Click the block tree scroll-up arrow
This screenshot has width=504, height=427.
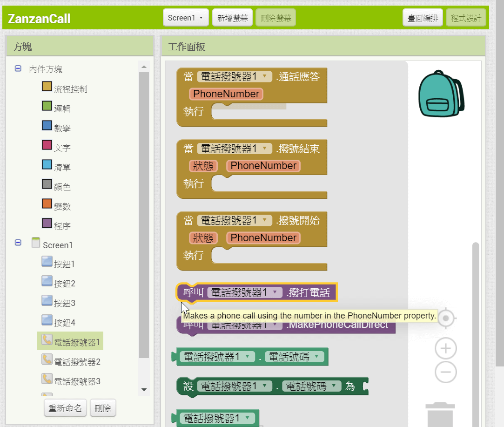(x=144, y=67)
